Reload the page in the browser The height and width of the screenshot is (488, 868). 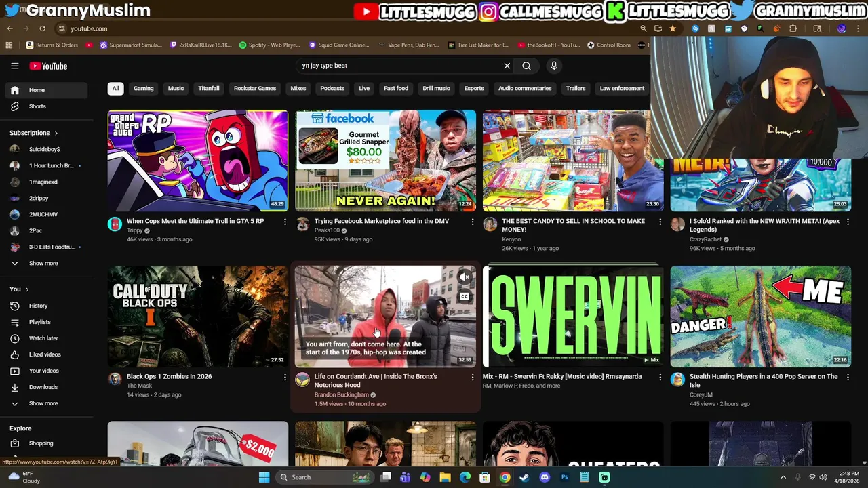(x=42, y=28)
